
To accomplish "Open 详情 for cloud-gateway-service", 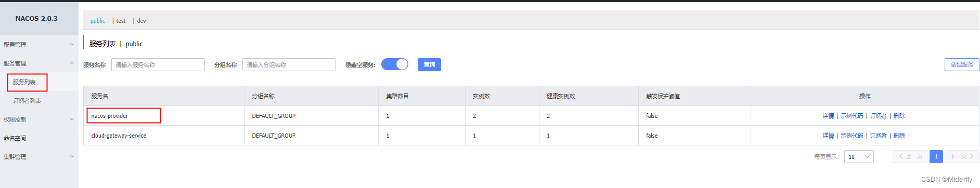I will click(x=828, y=136).
